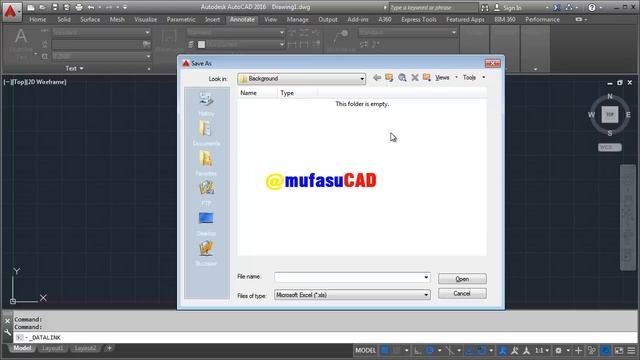The width and height of the screenshot is (640, 360).
Task: Switch to the Express Tools ribbon tab
Action: 419,20
